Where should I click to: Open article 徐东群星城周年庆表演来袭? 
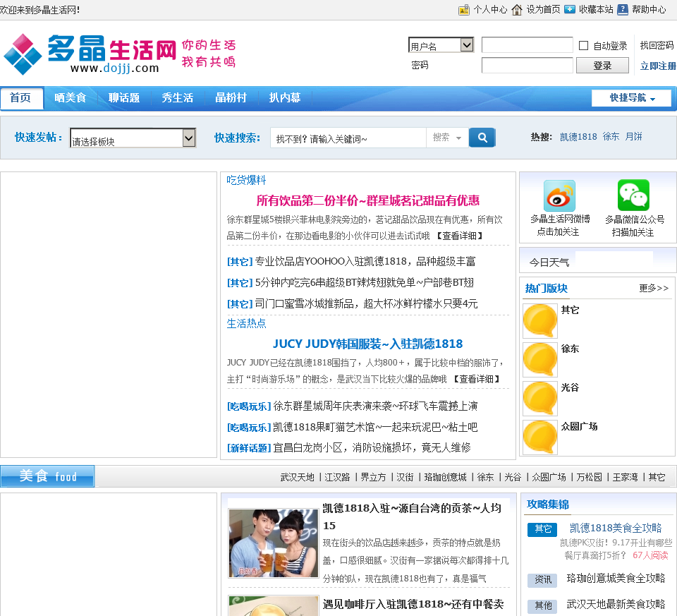click(375, 406)
